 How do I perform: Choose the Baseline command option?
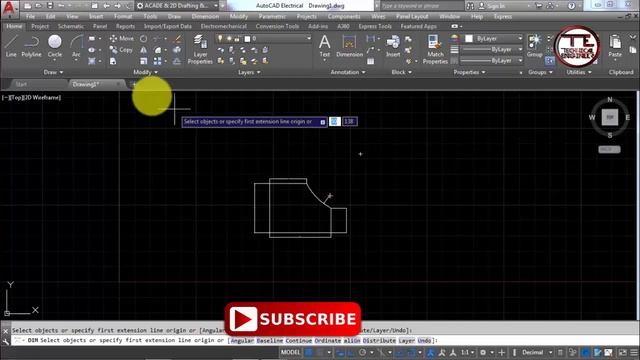[x=269, y=340]
